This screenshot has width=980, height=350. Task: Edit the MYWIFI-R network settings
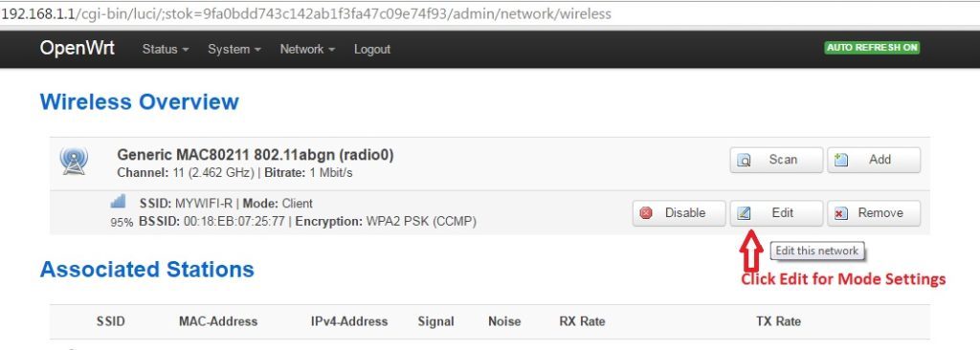[x=776, y=213]
